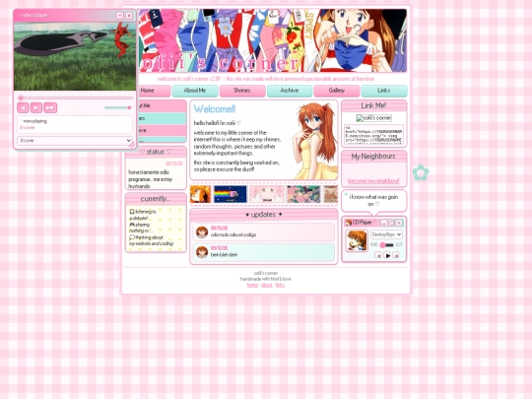Click the headphones listening-to icon
The width and height of the screenshot is (532, 399).
click(132, 212)
